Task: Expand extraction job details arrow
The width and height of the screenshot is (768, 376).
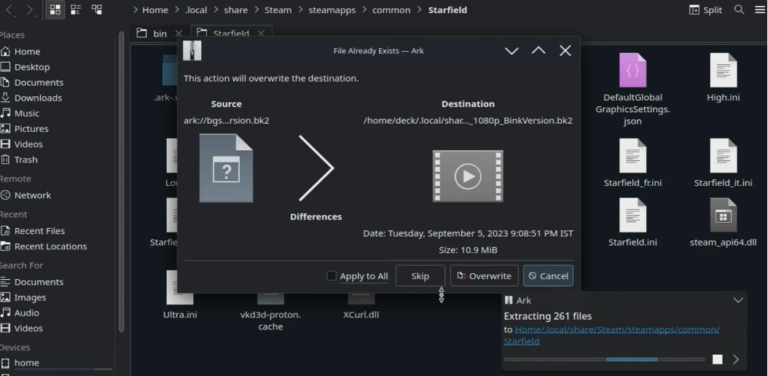Action: click(736, 359)
